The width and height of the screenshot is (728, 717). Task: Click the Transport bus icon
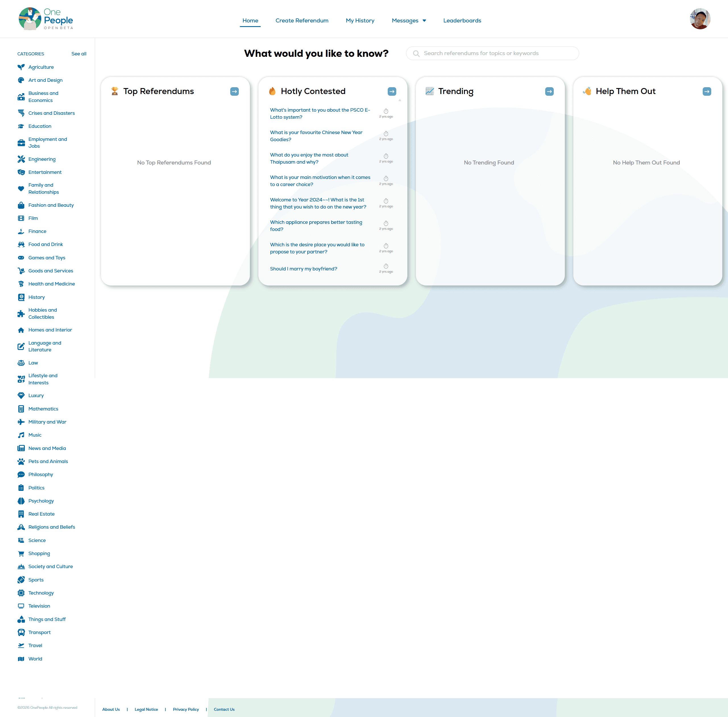pos(21,633)
